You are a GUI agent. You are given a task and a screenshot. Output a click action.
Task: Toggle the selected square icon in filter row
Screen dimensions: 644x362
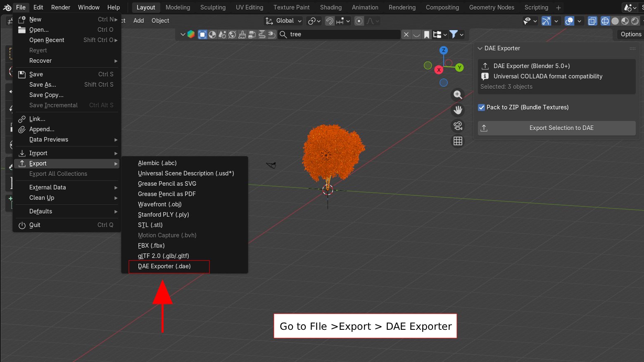[x=202, y=34]
